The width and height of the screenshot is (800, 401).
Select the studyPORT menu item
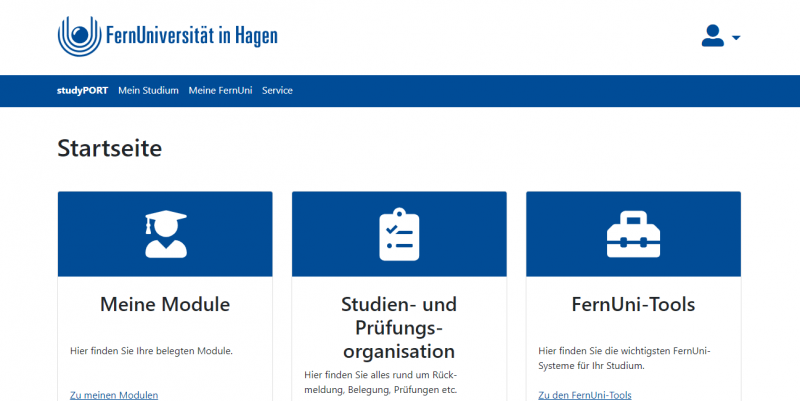(82, 90)
